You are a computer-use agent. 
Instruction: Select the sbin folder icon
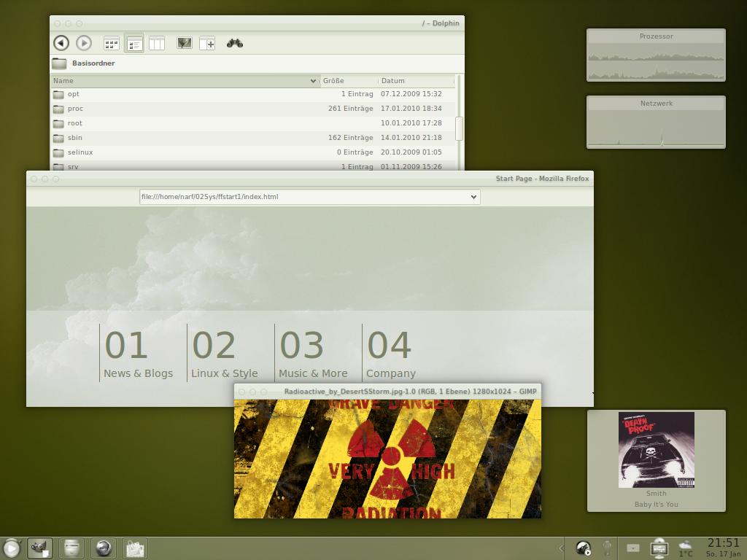tap(58, 138)
